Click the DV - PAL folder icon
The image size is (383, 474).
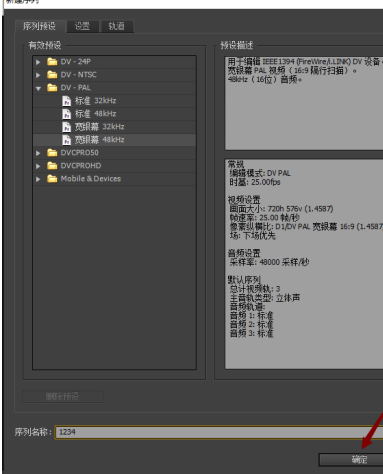[52, 88]
